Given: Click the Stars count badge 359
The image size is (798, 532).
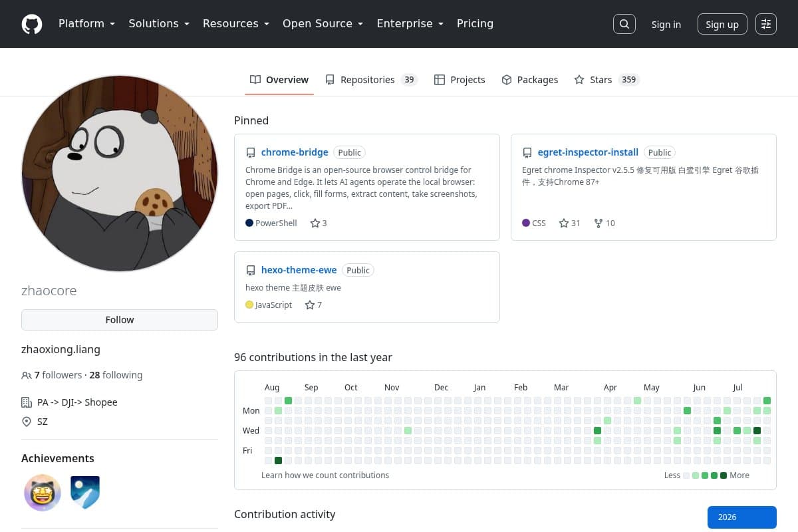Looking at the screenshot, I should pyautogui.click(x=628, y=80).
